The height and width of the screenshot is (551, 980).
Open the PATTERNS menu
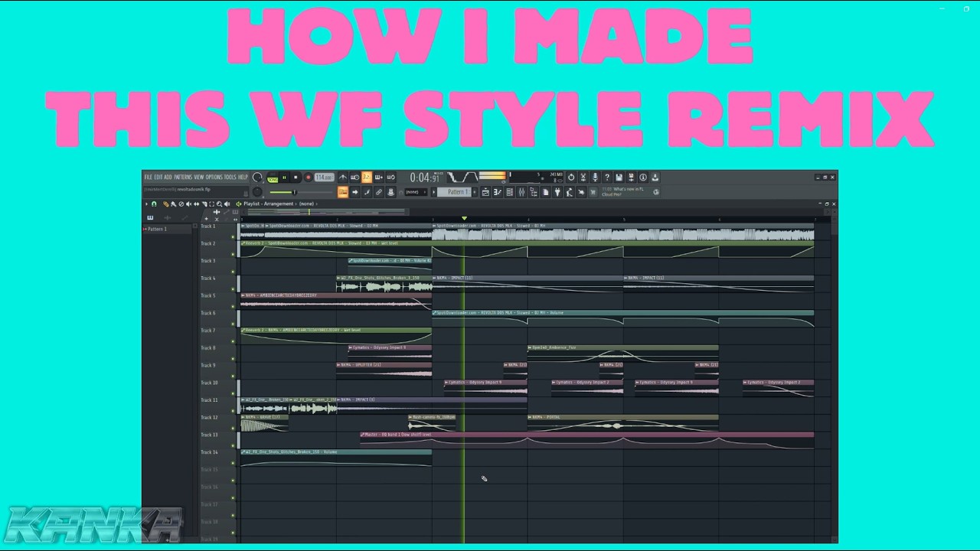click(183, 178)
